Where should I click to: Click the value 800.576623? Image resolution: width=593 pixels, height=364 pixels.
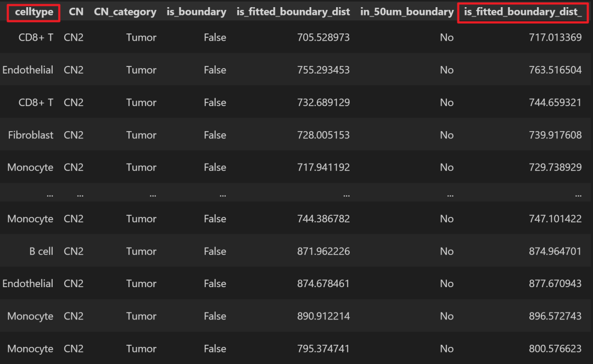point(555,349)
